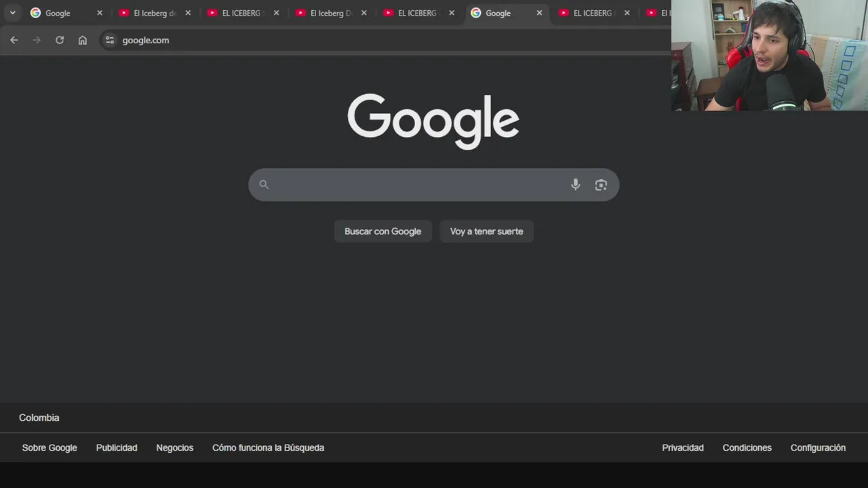
Task: Open the browser home page icon
Action: [x=83, y=40]
